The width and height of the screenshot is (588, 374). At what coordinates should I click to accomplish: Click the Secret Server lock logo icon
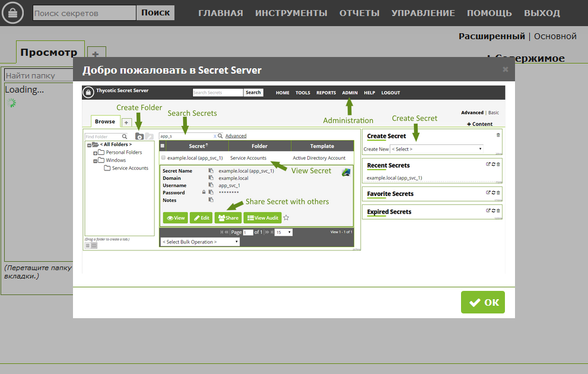12,12
